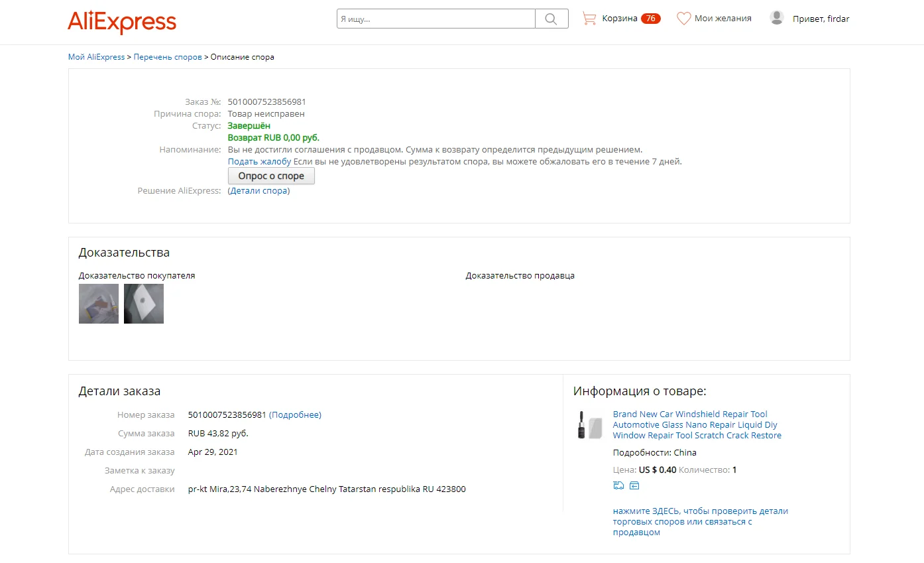Click the 'Заметка к заказу' label

pos(140,471)
